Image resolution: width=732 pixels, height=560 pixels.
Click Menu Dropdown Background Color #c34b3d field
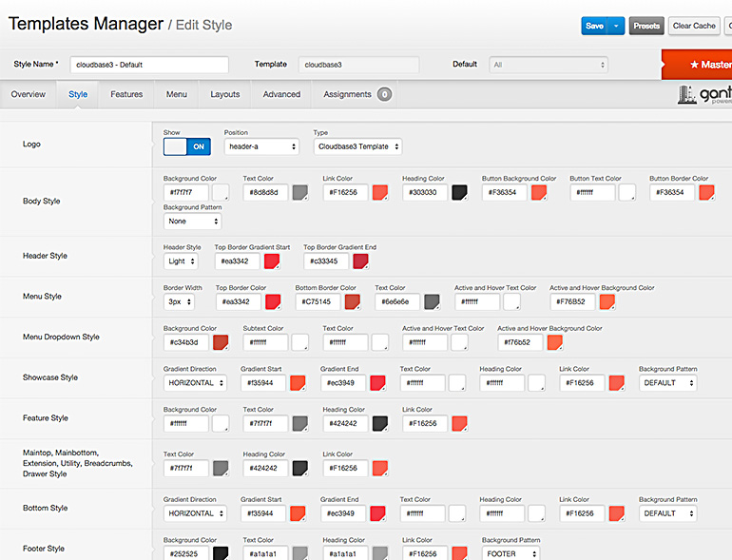(x=186, y=342)
